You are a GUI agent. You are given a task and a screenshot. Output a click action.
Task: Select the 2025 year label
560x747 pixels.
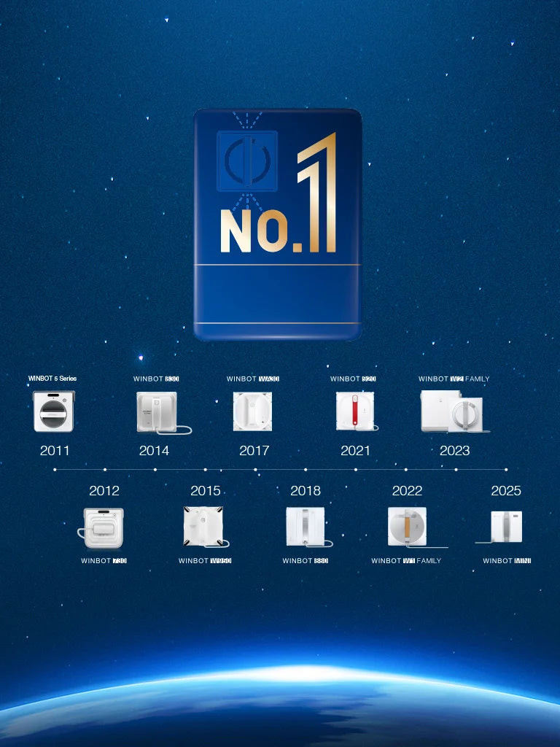pyautogui.click(x=506, y=491)
